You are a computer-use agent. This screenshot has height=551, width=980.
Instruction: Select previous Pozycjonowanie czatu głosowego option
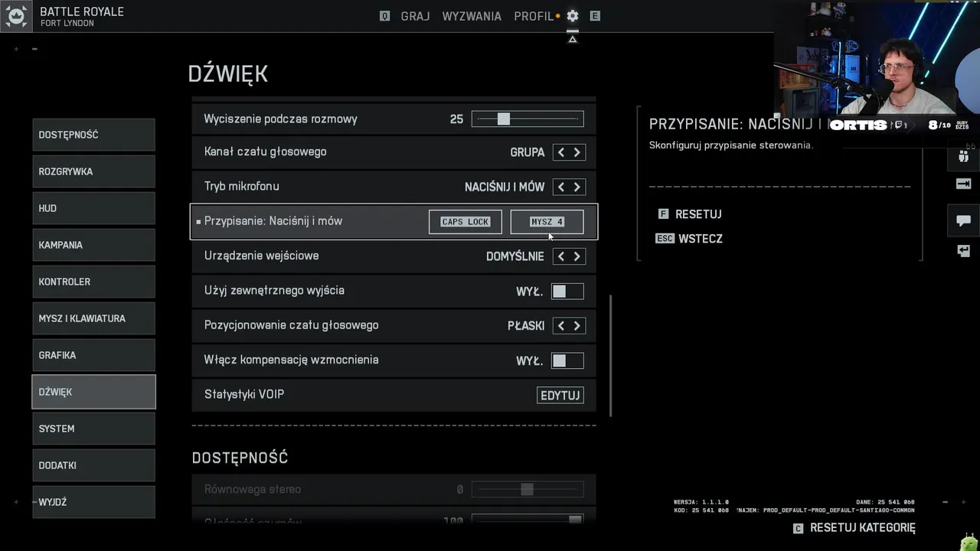tap(561, 326)
